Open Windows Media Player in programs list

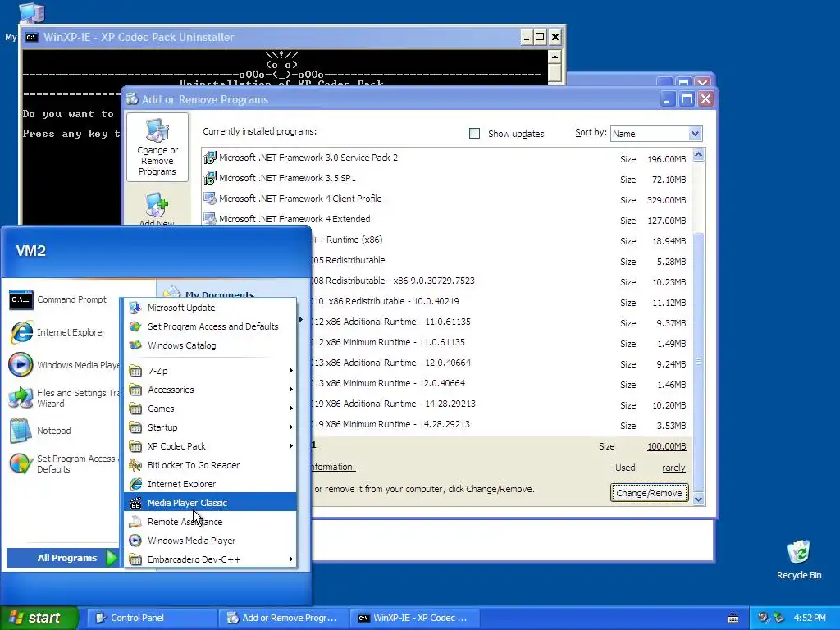tap(210, 541)
